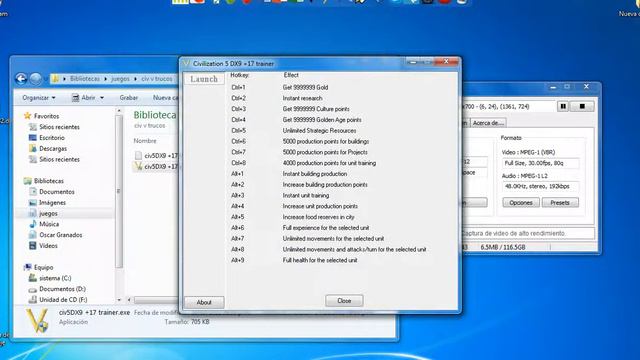This screenshot has width=640, height=360.
Task: Click Ctrl+1 Get 9999999 Gold row
Action: [280, 87]
